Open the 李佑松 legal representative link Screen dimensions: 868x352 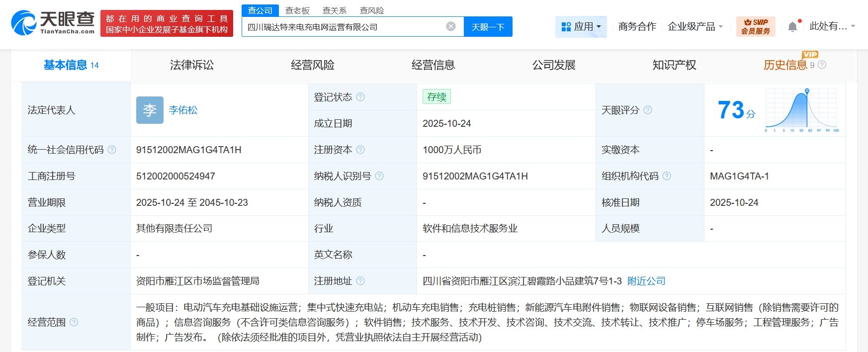click(x=183, y=110)
